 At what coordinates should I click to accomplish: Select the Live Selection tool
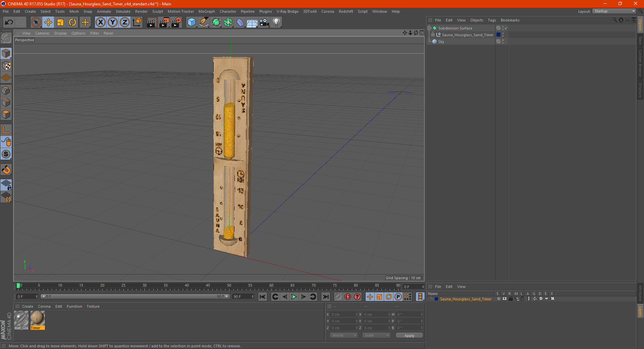click(x=36, y=22)
